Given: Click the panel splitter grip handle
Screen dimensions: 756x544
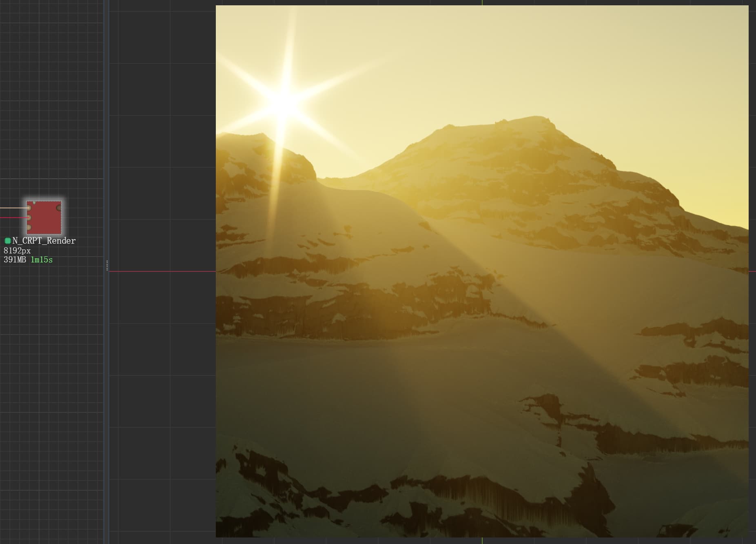Looking at the screenshot, I should [107, 265].
